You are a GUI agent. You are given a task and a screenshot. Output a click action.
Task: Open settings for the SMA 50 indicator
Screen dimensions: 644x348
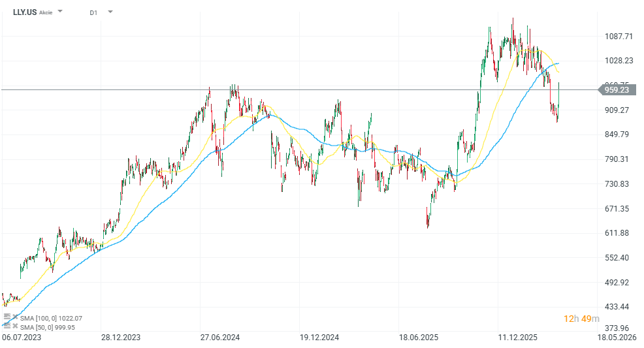[x=7, y=326]
